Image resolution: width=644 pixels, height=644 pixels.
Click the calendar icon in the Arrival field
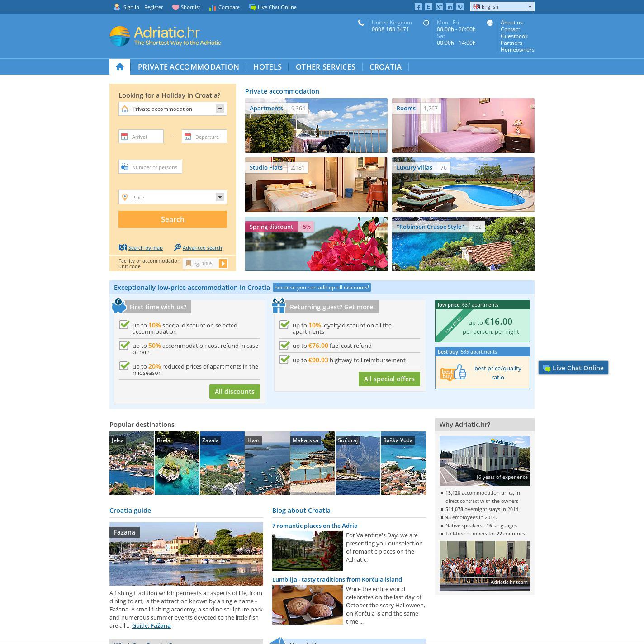124,137
